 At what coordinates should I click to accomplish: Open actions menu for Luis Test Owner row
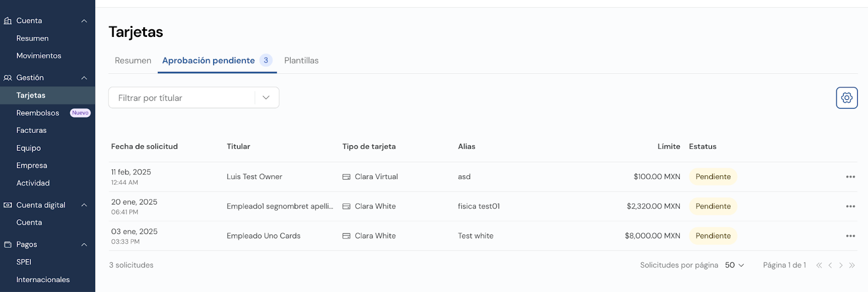point(850,177)
